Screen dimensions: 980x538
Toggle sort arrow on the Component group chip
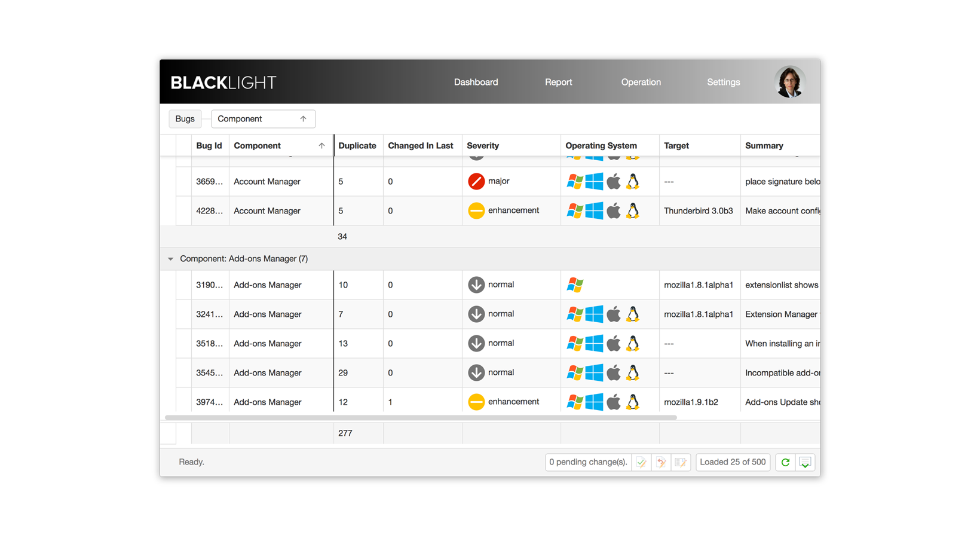pos(303,119)
